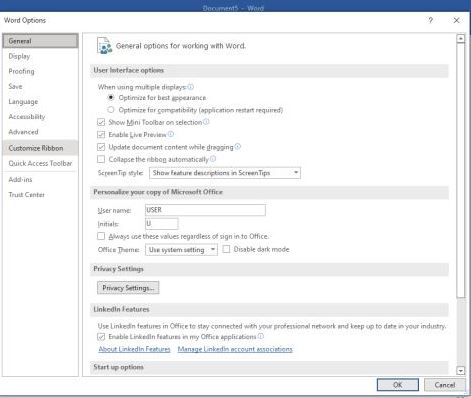
Task: Switch to the Save category
Action: (x=40, y=86)
